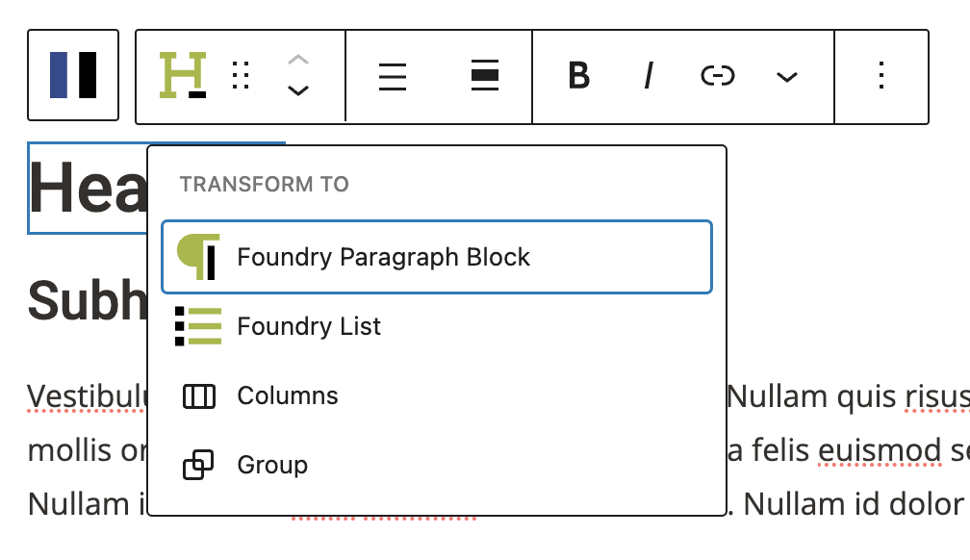Open the block options three-dot menu
The width and height of the screenshot is (970, 560).
881,75
